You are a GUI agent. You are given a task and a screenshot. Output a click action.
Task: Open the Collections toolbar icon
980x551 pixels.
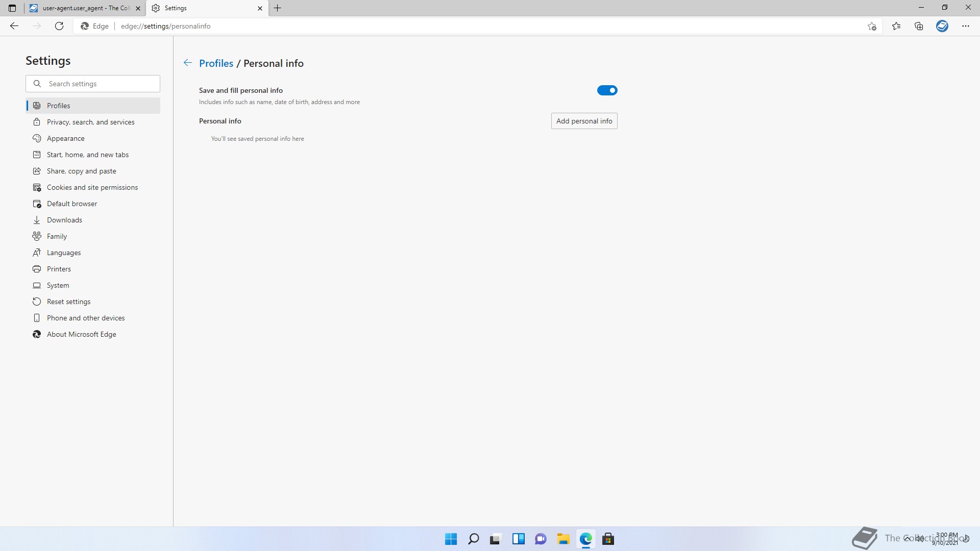(x=919, y=26)
